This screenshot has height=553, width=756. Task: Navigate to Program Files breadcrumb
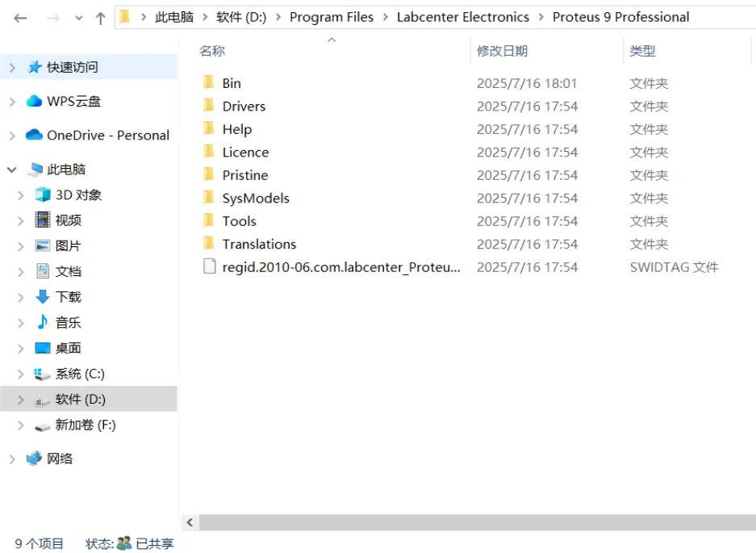coord(332,18)
